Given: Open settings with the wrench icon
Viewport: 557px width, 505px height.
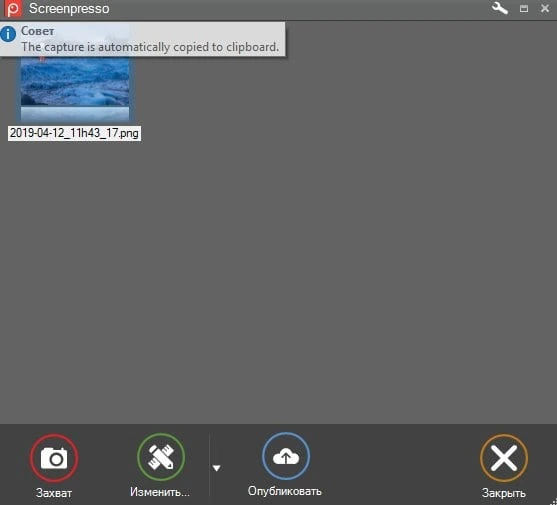Looking at the screenshot, I should tap(500, 8).
